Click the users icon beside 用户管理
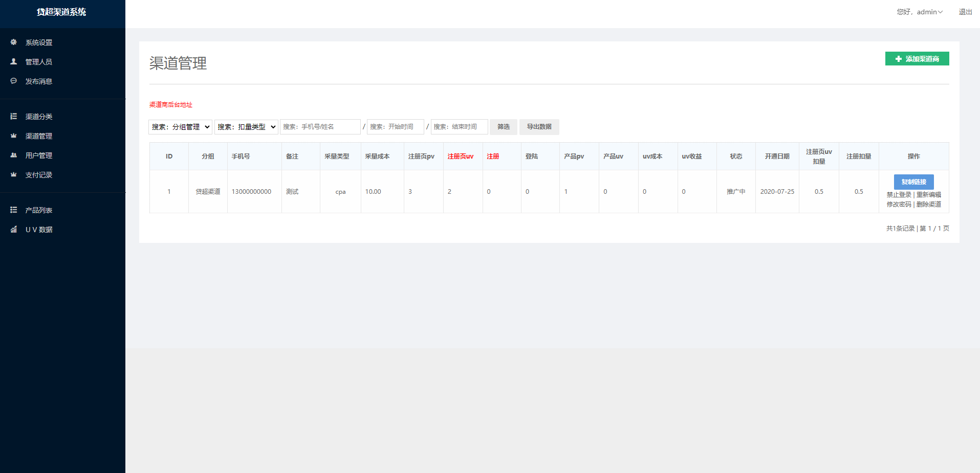Image resolution: width=980 pixels, height=473 pixels. pos(14,155)
